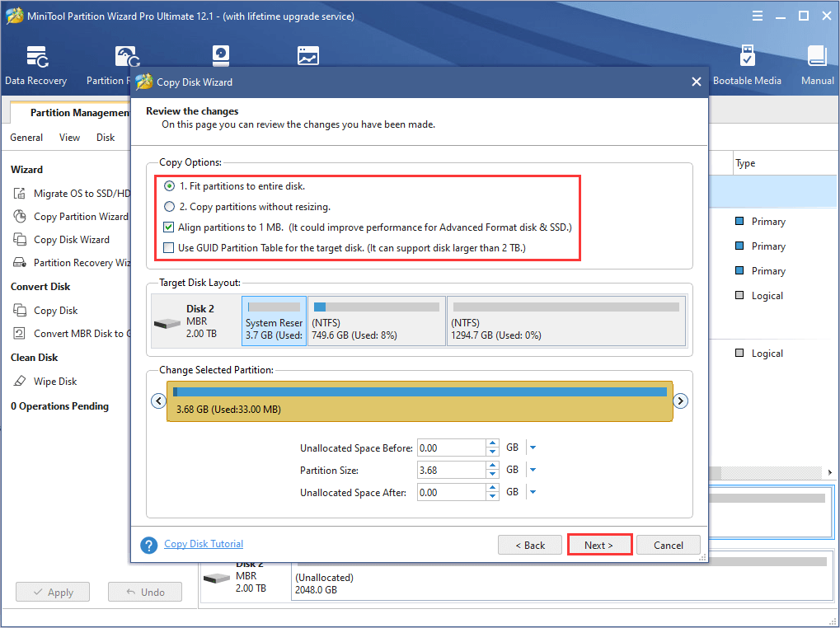This screenshot has width=840, height=628.
Task: Click the horizontal scrollbar right arrow
Action: tap(830, 473)
